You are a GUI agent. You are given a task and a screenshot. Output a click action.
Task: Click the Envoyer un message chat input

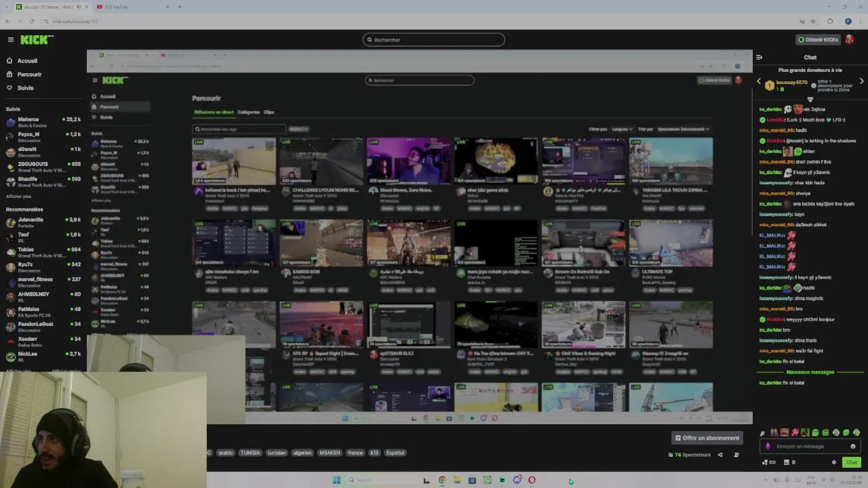[810, 447]
